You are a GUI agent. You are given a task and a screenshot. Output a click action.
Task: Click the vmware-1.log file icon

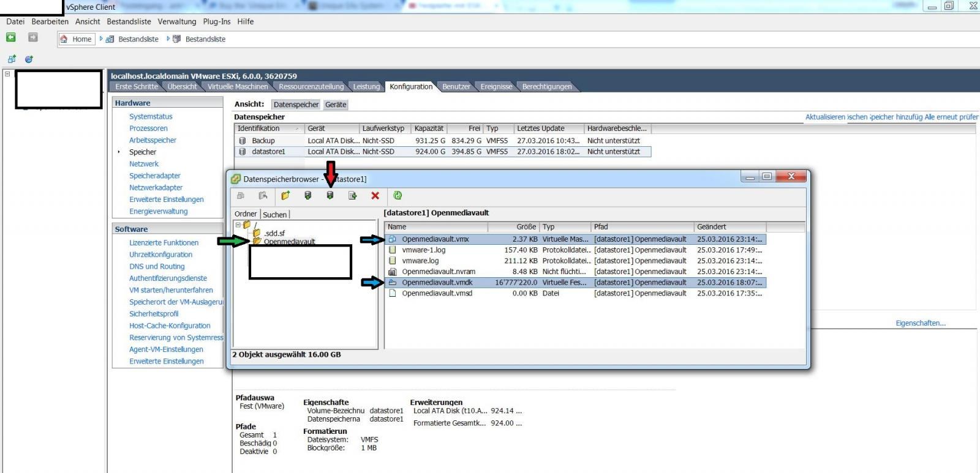(x=393, y=250)
